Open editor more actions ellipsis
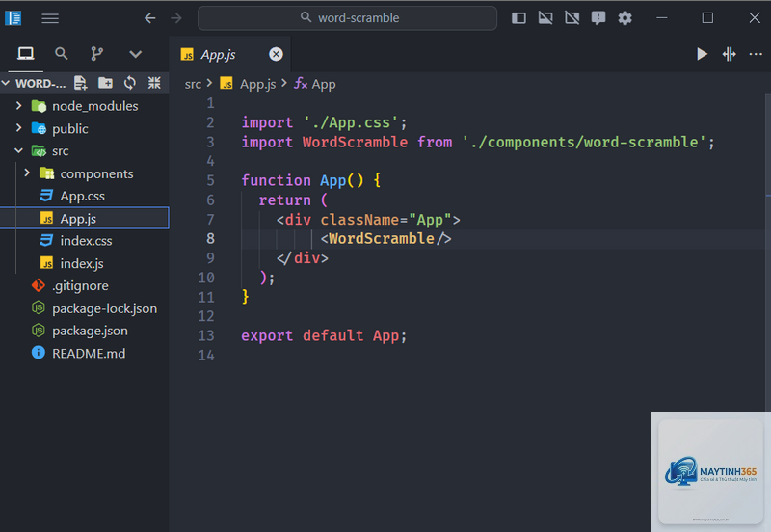 (756, 54)
